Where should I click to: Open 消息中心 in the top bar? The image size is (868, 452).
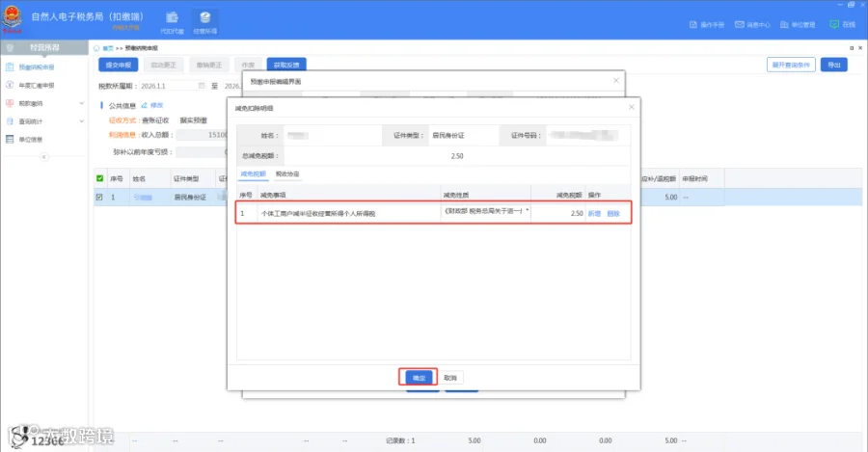752,25
